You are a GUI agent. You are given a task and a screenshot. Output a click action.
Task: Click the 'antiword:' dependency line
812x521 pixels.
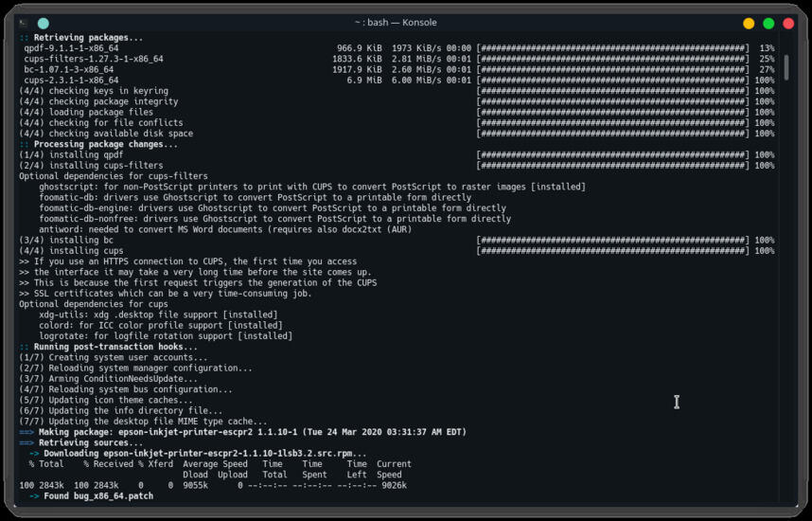click(225, 229)
